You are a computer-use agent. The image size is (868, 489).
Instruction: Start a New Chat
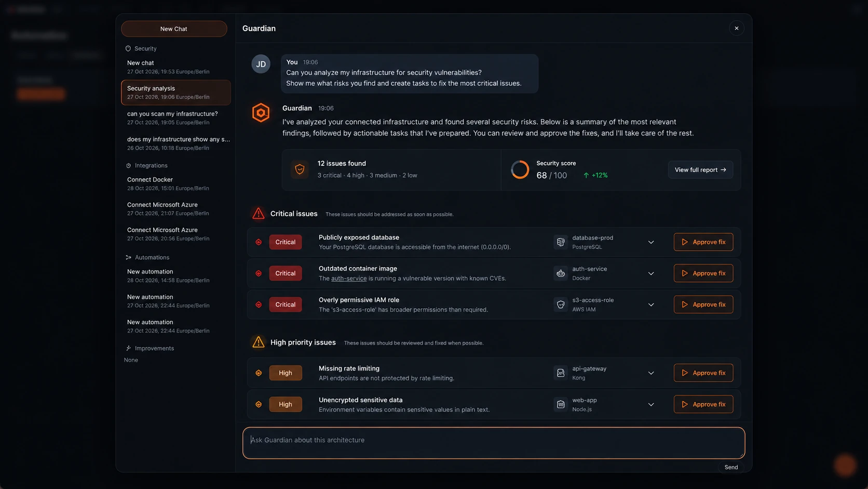(174, 29)
